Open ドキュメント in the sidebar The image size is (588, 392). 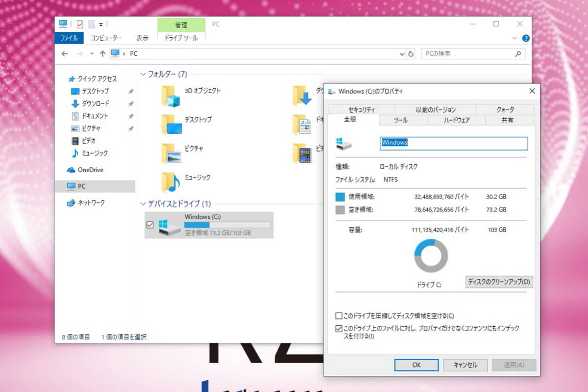click(95, 116)
